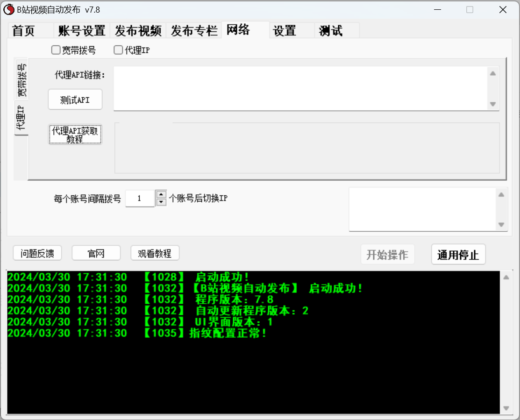Click the 问题反馈 button
Image resolution: width=520 pixels, height=420 pixels.
[x=37, y=253]
